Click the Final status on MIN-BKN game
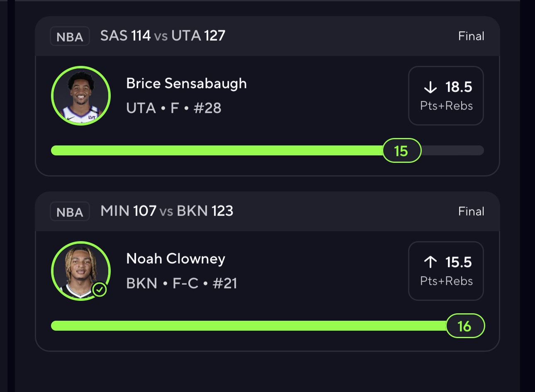This screenshot has height=392, width=535. (471, 211)
